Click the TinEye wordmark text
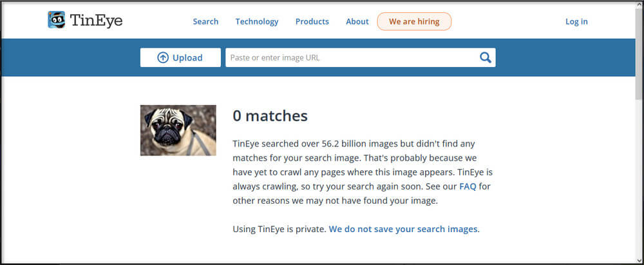This screenshot has height=265, width=644. [96, 20]
